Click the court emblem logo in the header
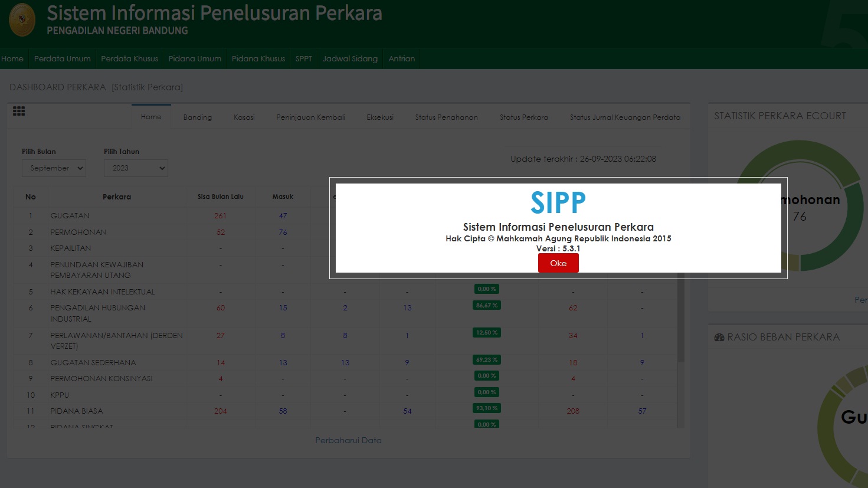 (22, 19)
